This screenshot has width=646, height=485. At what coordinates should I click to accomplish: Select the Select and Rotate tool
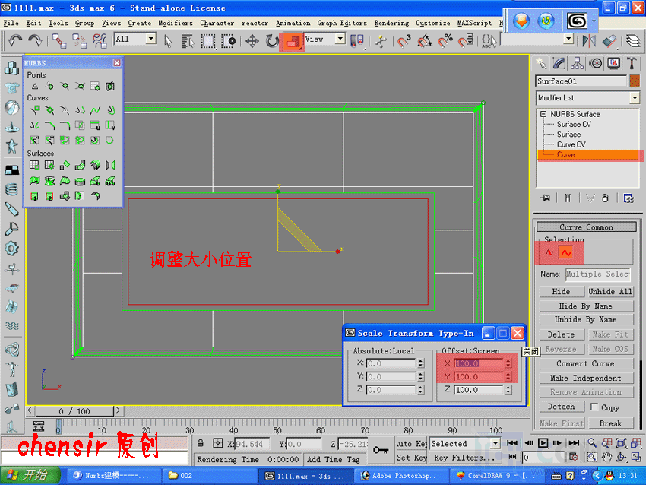tap(272, 41)
